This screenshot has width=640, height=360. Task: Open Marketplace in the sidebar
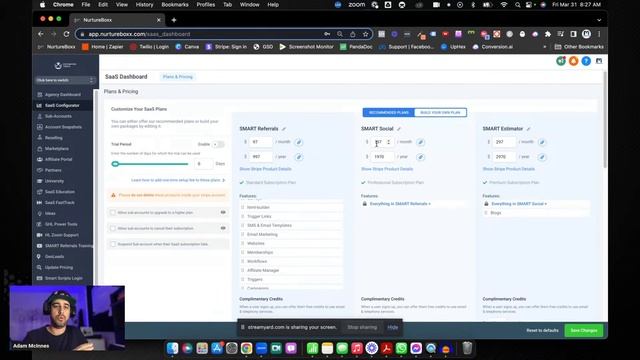(56, 149)
